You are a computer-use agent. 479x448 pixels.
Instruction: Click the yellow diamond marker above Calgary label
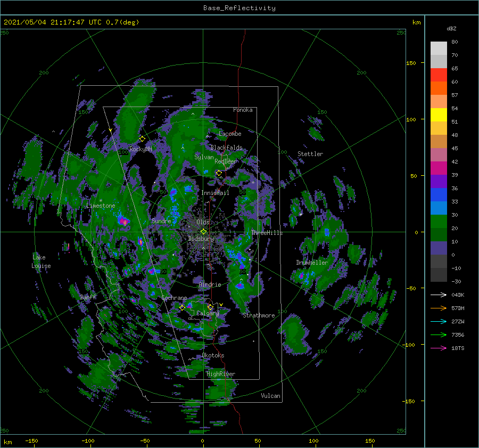point(210,307)
